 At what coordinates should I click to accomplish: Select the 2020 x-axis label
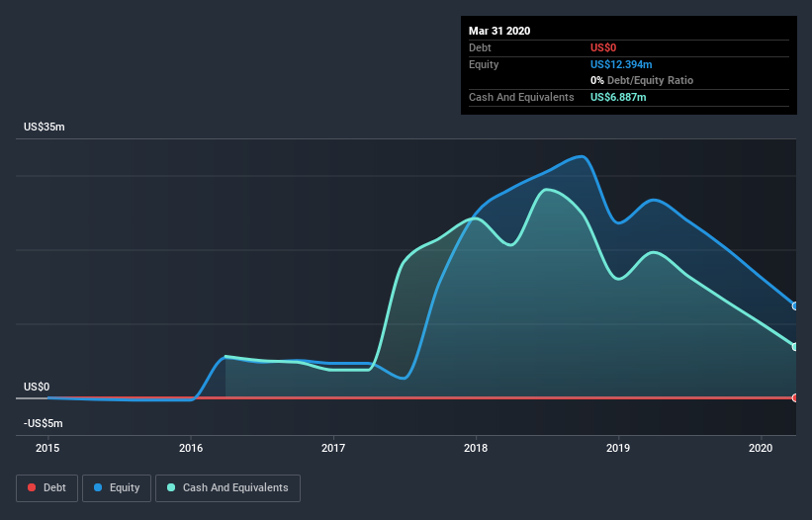[x=761, y=448]
